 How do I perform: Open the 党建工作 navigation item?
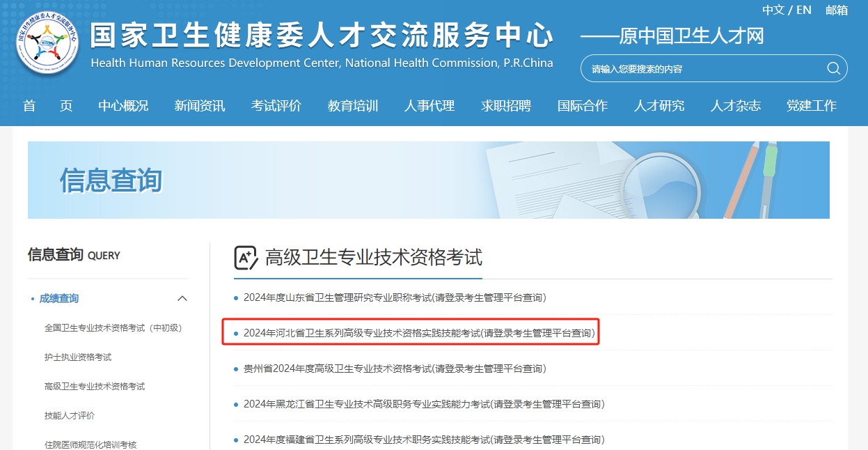812,106
